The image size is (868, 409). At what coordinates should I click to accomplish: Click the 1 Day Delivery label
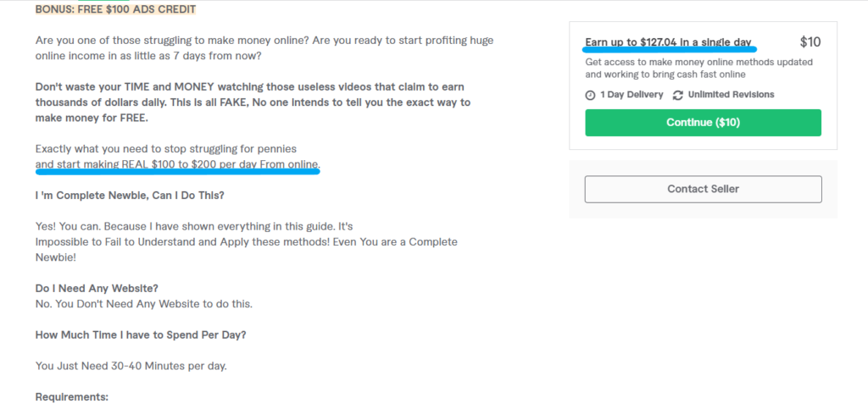632,95
